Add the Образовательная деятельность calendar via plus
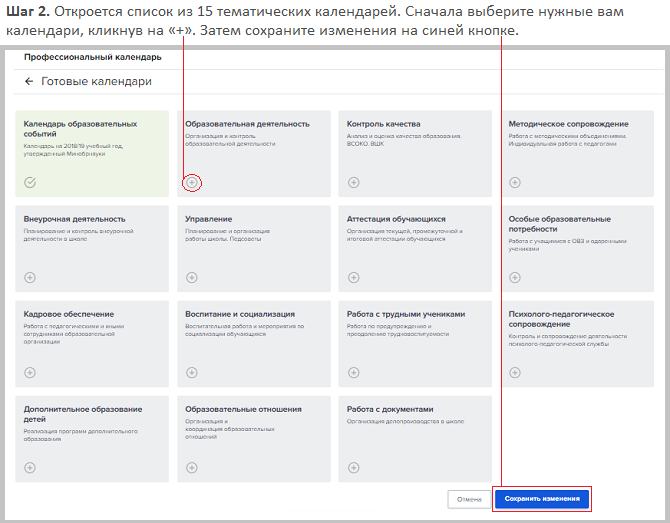 pos(192,182)
